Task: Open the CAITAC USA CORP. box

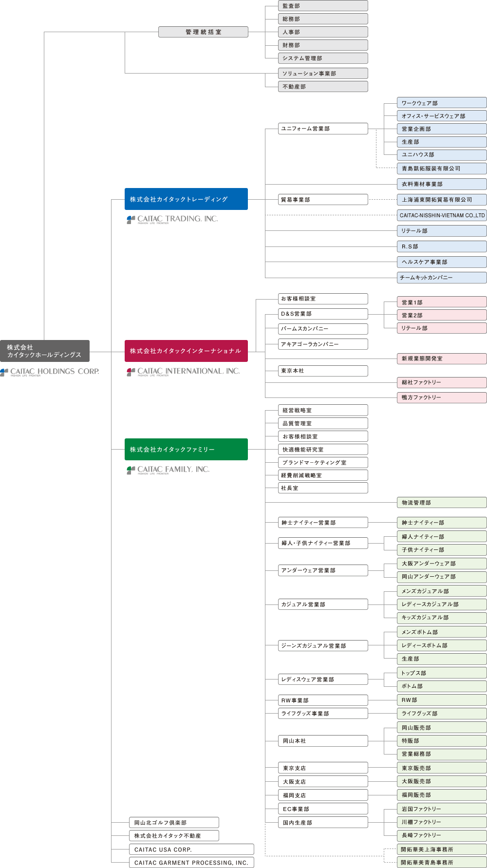Action: [191, 849]
